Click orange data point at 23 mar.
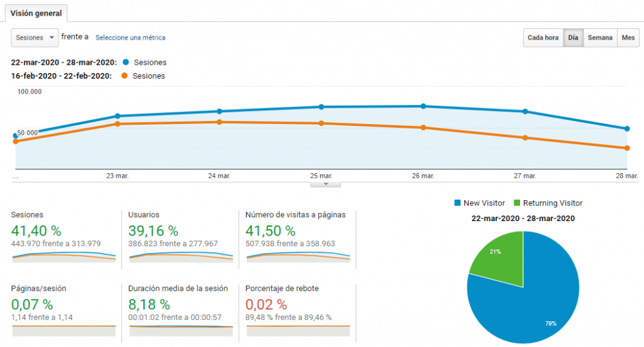 tap(118, 124)
